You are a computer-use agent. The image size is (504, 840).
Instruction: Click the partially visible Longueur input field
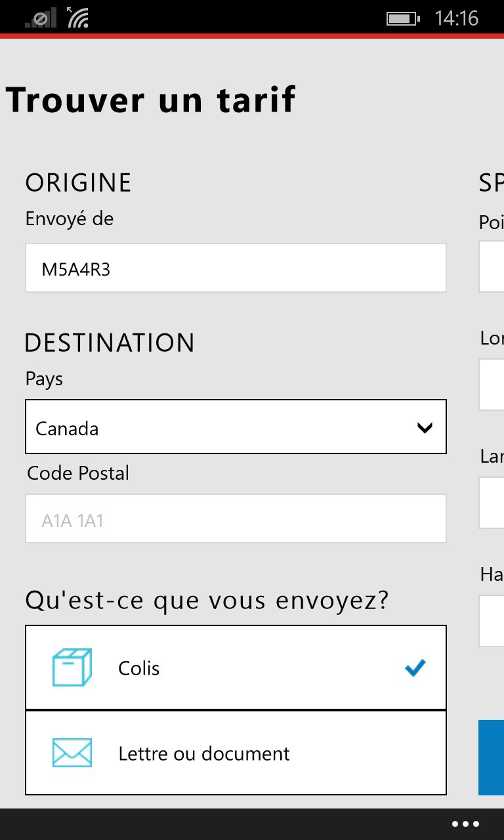[x=492, y=385]
